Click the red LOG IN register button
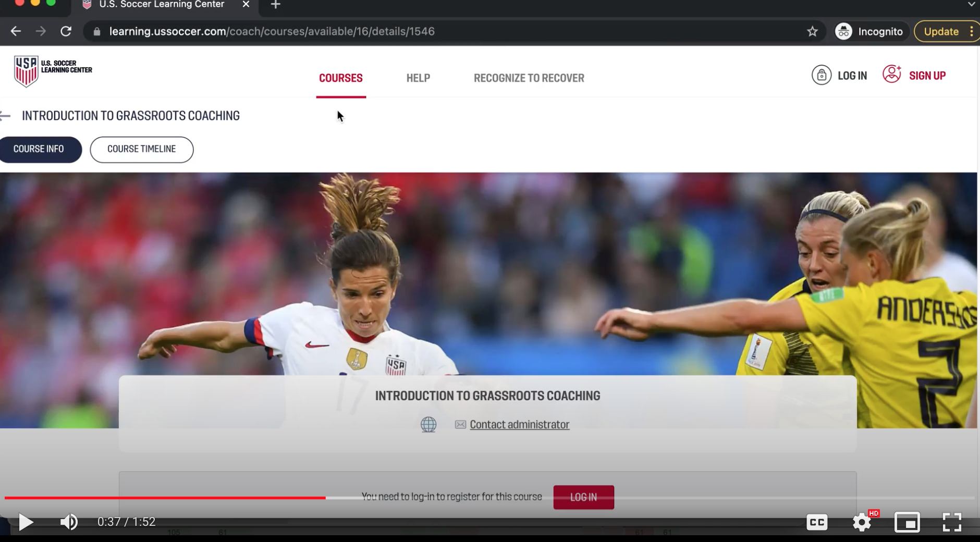This screenshot has height=542, width=980. point(583,497)
